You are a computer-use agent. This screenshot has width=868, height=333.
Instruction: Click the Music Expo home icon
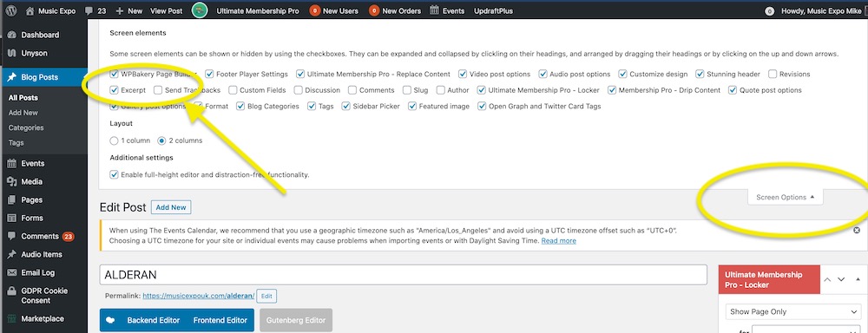[x=30, y=10]
